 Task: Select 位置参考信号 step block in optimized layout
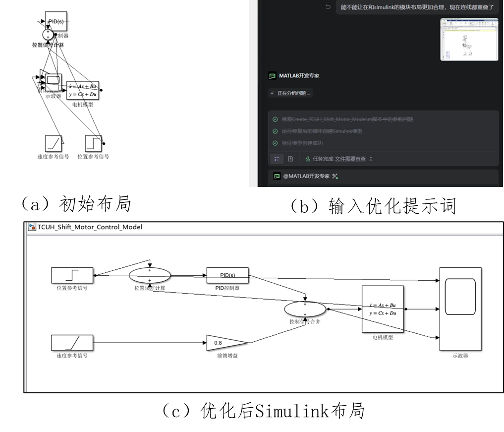[72, 275]
